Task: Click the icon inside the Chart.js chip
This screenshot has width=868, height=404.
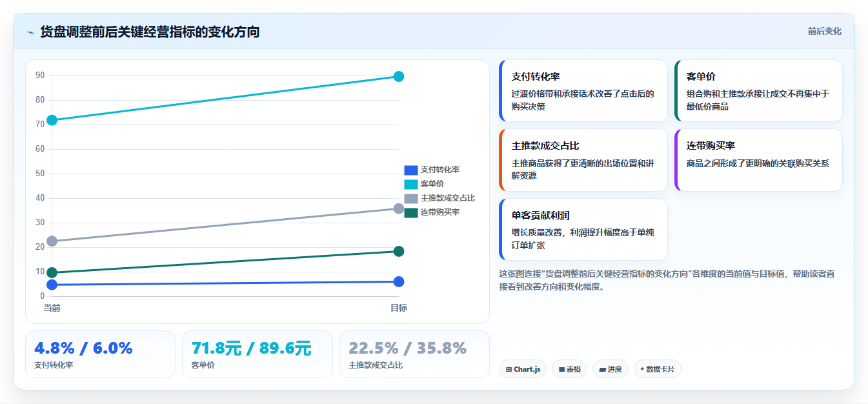Action: 509,370
